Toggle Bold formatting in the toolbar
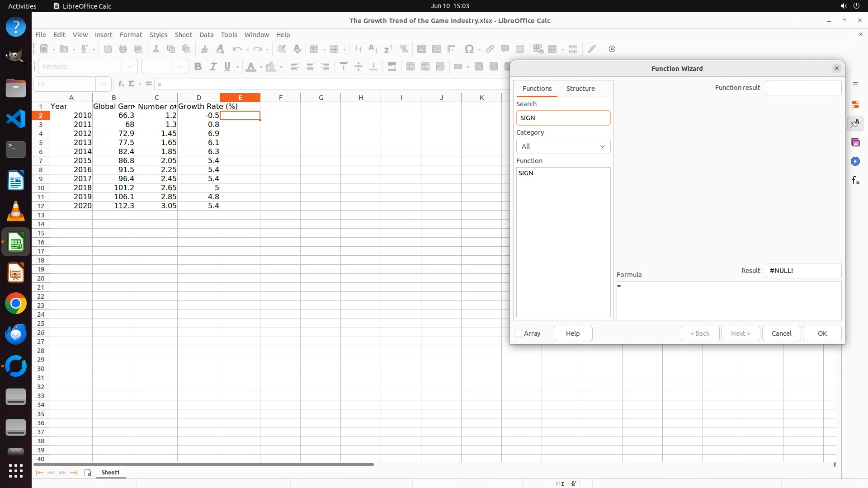This screenshot has height=488, width=868. (198, 66)
